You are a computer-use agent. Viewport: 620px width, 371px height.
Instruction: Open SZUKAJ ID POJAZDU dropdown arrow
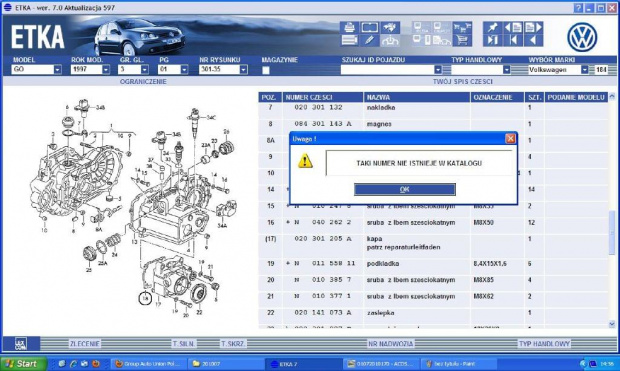point(438,70)
